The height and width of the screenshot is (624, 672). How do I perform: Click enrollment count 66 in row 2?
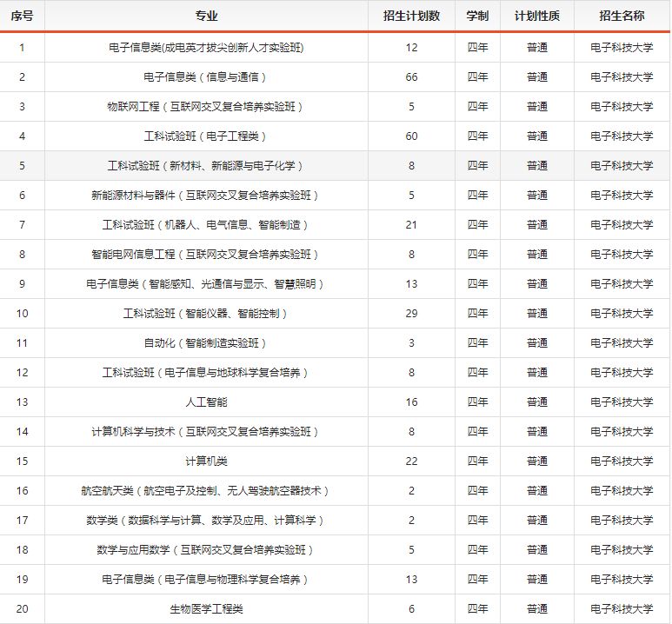[x=411, y=77]
